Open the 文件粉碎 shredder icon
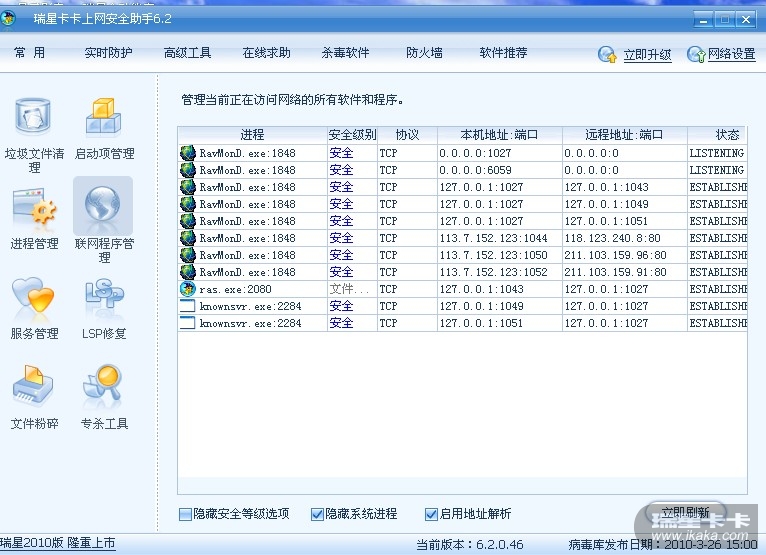 pyautogui.click(x=33, y=386)
